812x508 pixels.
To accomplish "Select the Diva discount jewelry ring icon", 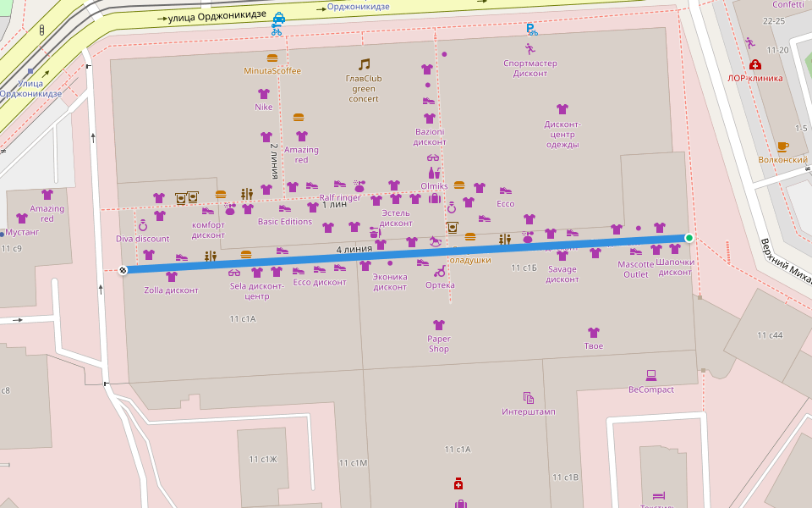I will [143, 225].
